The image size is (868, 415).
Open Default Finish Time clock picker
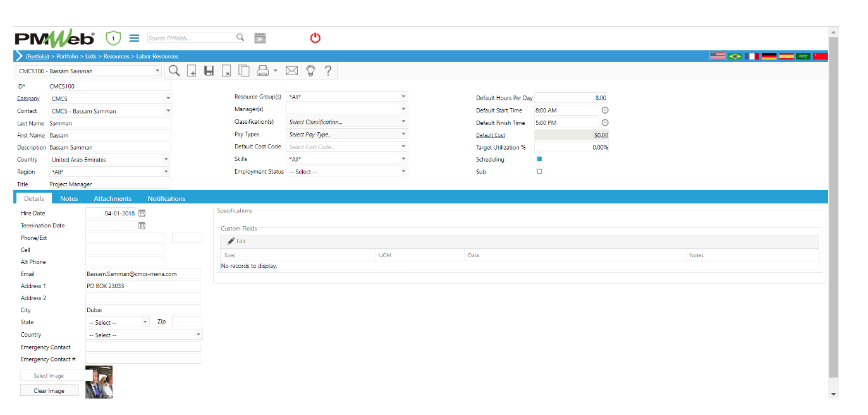pos(605,123)
